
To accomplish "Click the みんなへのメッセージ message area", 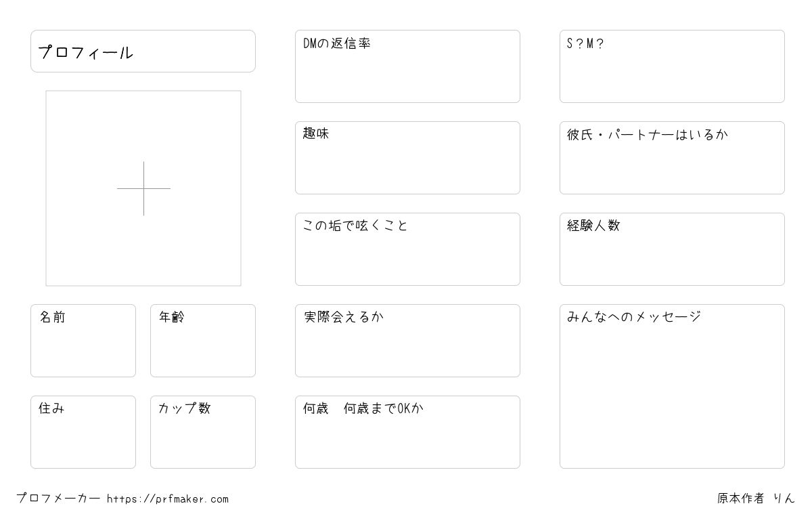I will pyautogui.click(x=672, y=386).
